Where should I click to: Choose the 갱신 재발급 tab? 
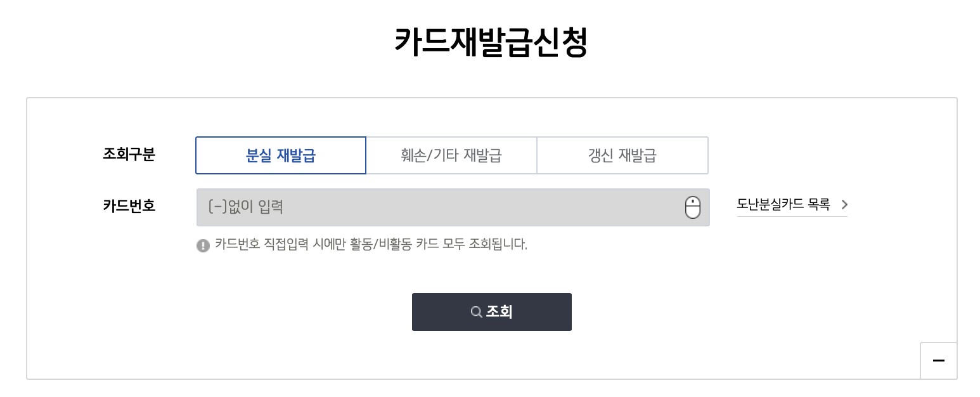(622, 155)
